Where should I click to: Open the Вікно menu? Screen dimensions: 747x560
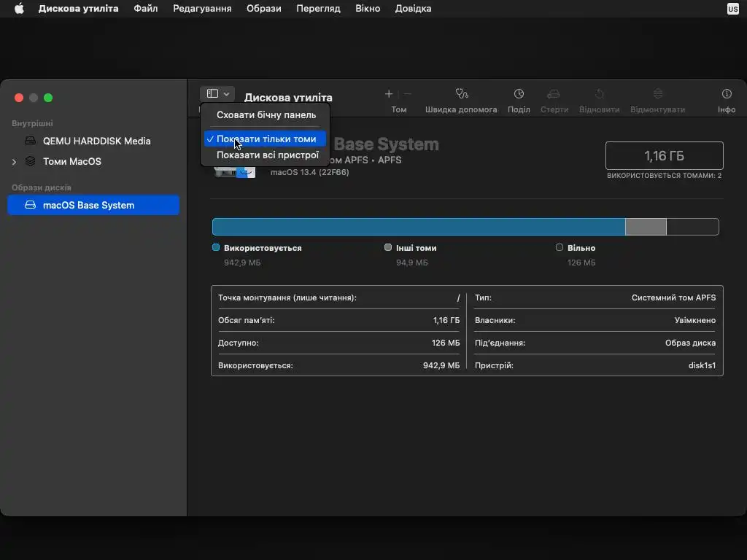click(368, 9)
